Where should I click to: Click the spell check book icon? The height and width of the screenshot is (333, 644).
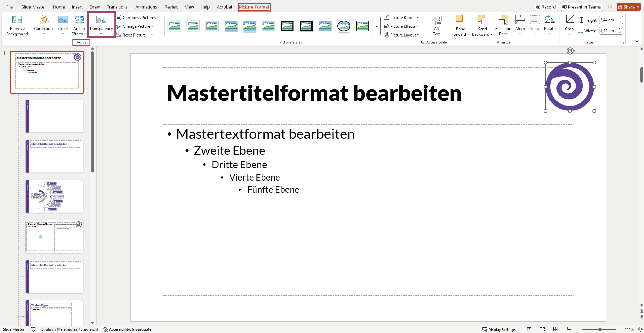pos(33,329)
